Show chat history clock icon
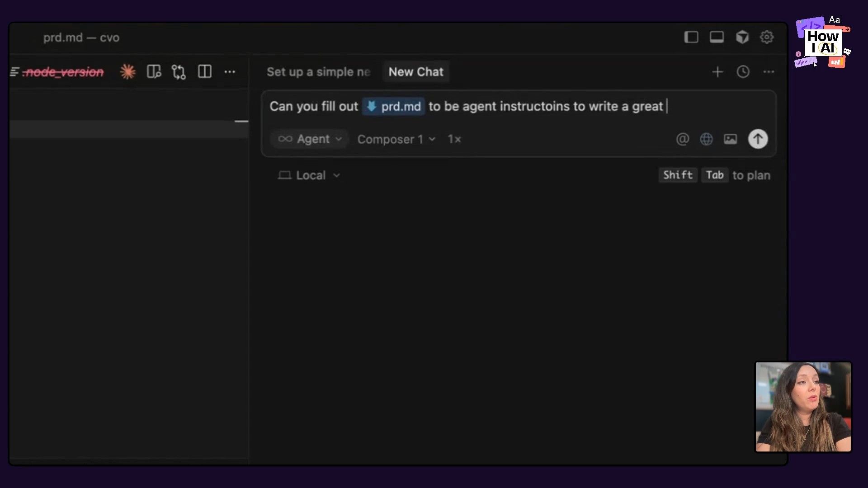868x488 pixels. point(743,72)
